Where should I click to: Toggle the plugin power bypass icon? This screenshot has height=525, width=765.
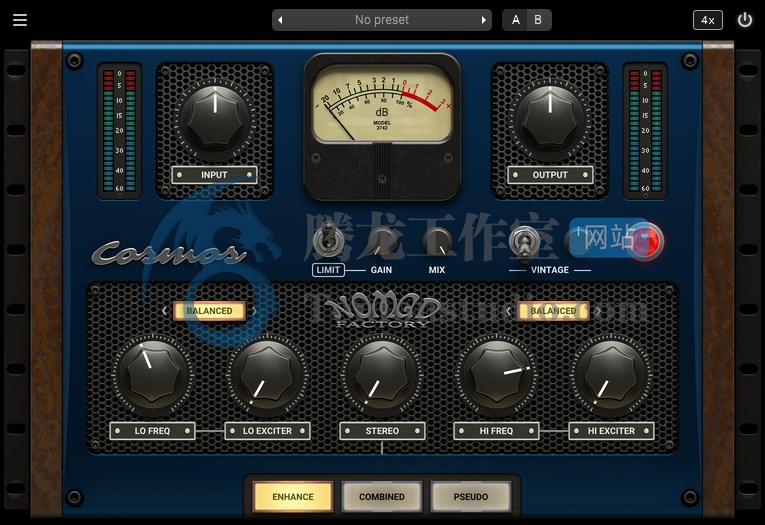pos(745,20)
